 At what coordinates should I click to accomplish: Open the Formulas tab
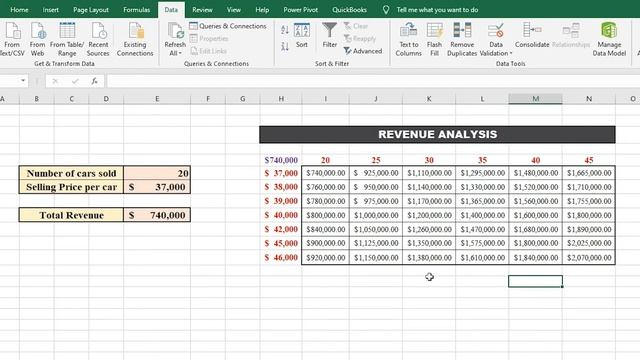coord(136,10)
